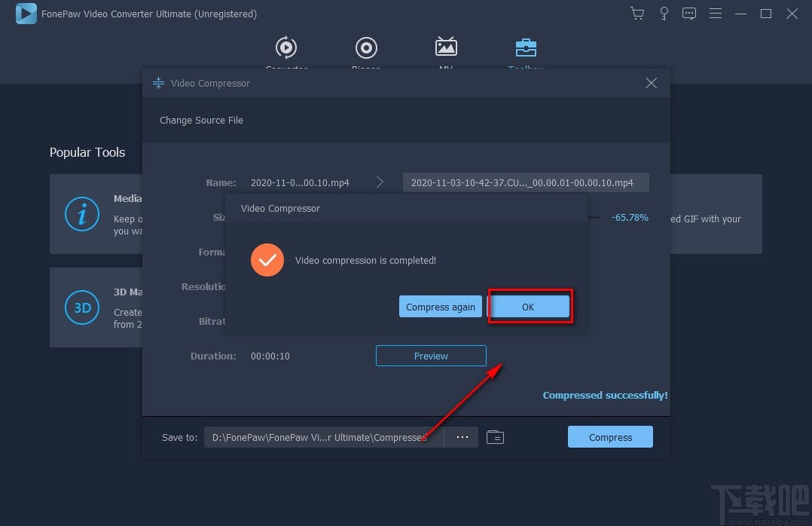Click the Compress again button
This screenshot has width=812, height=526.
(440, 307)
